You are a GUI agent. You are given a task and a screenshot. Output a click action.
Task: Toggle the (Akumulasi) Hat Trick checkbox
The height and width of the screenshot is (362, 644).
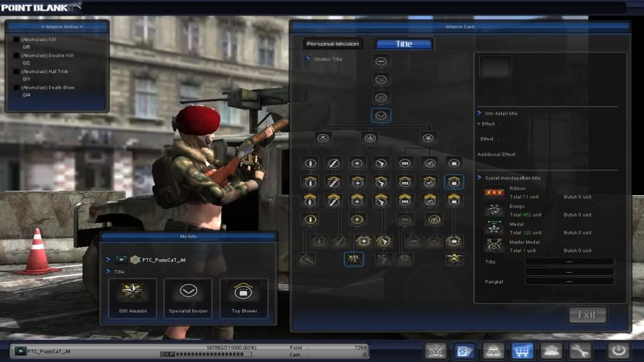pyautogui.click(x=16, y=72)
